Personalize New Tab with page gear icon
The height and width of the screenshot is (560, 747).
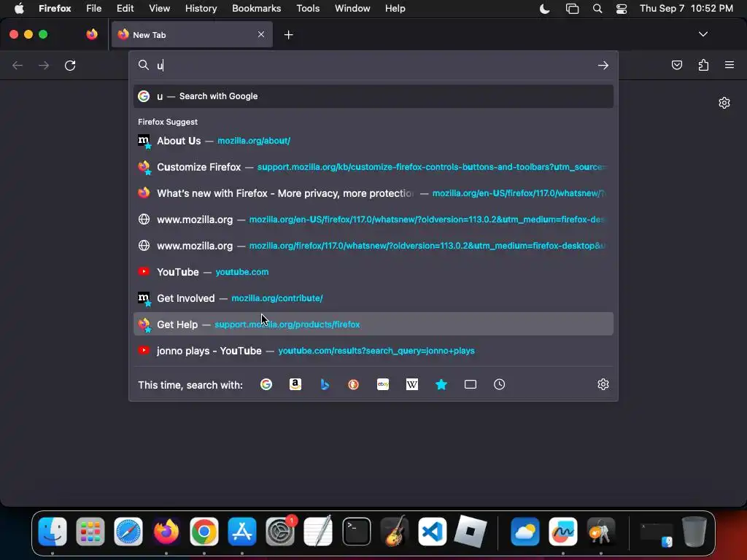point(724,103)
